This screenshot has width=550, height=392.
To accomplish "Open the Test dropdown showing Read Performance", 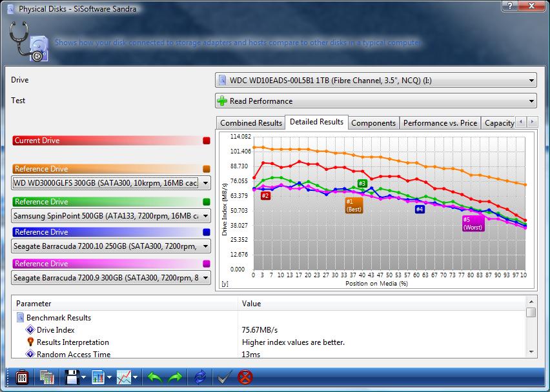I will [x=376, y=101].
